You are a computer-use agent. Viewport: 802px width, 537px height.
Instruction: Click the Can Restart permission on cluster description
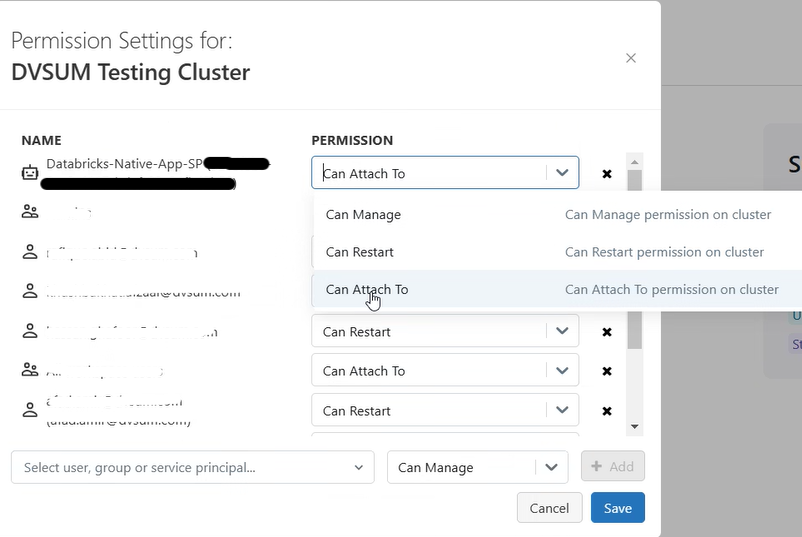pos(664,252)
